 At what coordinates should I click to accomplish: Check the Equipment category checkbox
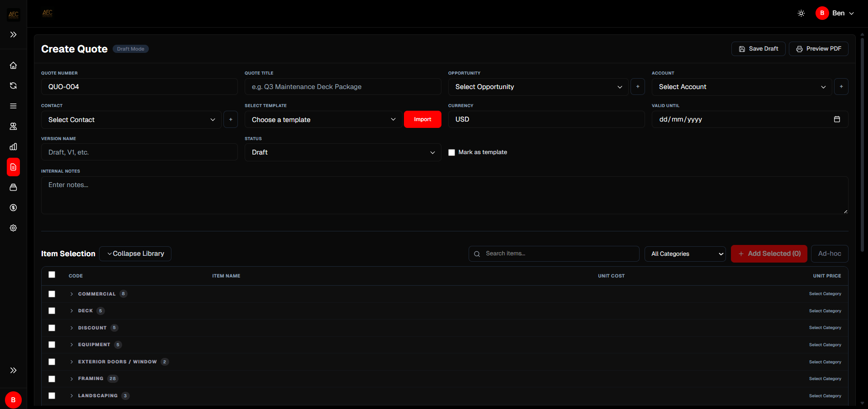pyautogui.click(x=52, y=345)
